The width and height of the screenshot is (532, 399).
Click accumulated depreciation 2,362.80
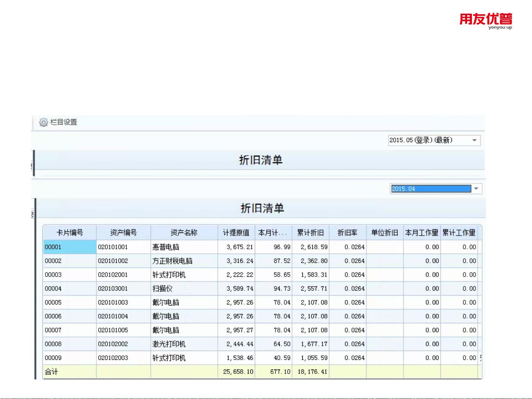(314, 261)
